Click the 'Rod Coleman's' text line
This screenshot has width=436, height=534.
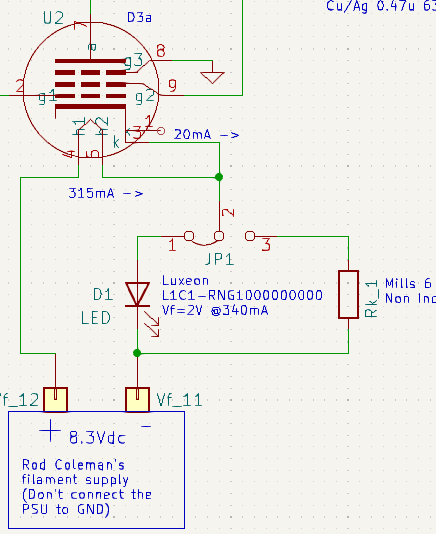tap(73, 465)
